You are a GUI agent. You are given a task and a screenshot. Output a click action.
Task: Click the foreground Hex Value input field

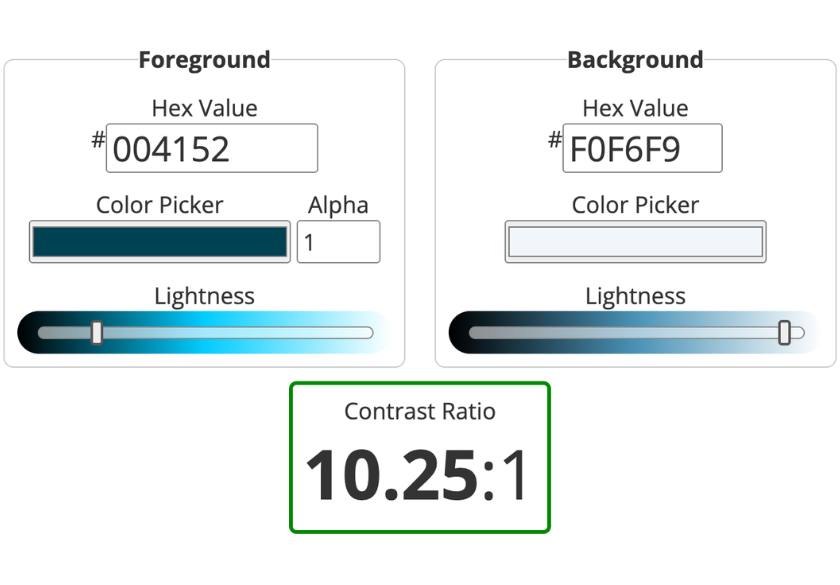click(211, 148)
